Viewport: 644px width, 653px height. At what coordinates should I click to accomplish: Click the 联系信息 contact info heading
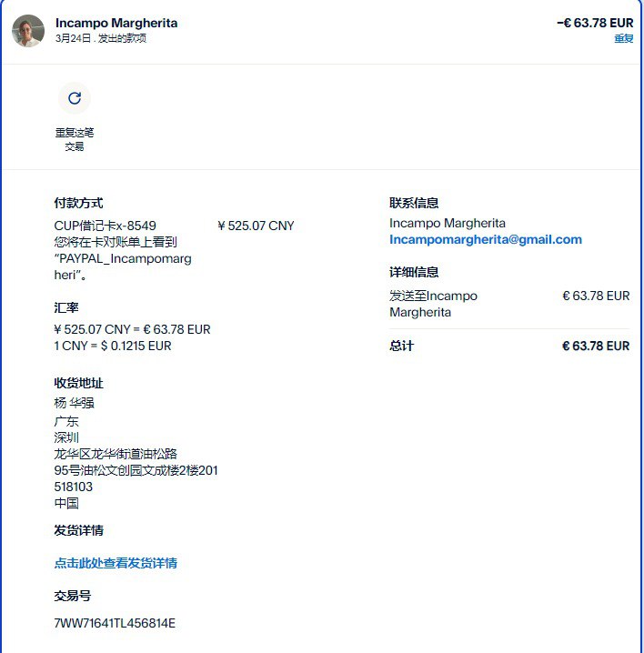click(414, 203)
